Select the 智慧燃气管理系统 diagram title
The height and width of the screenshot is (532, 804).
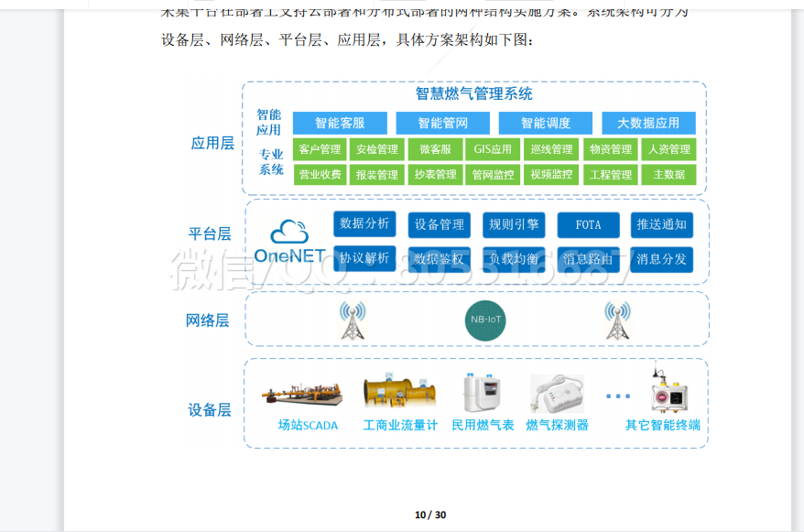click(x=473, y=93)
